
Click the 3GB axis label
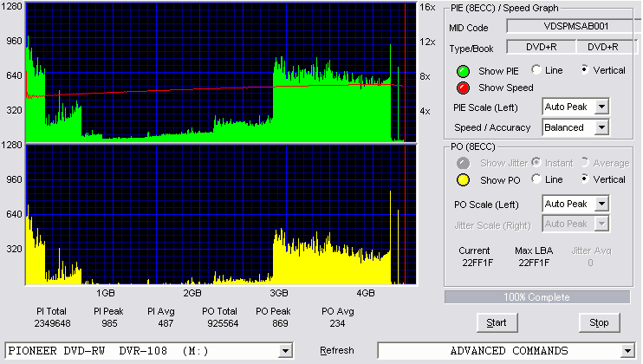click(279, 293)
